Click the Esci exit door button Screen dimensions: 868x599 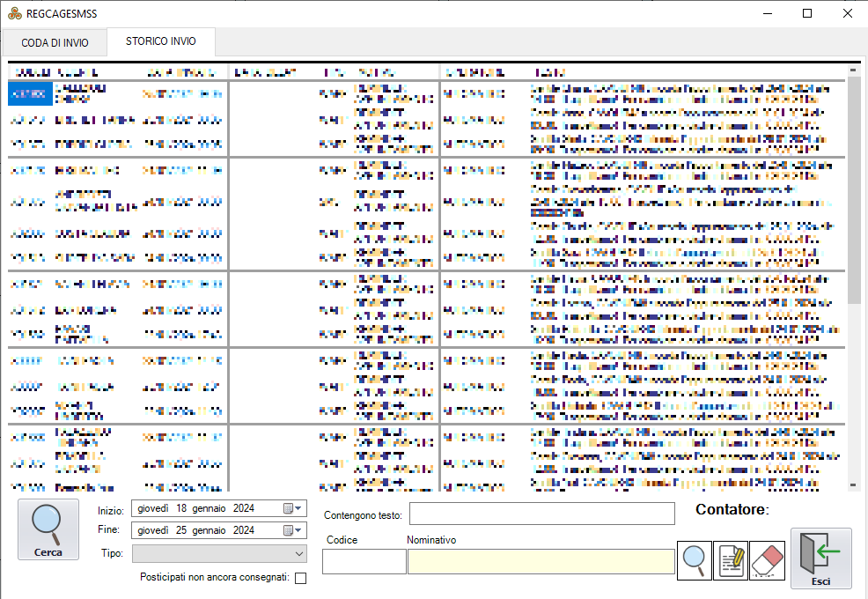[820, 558]
